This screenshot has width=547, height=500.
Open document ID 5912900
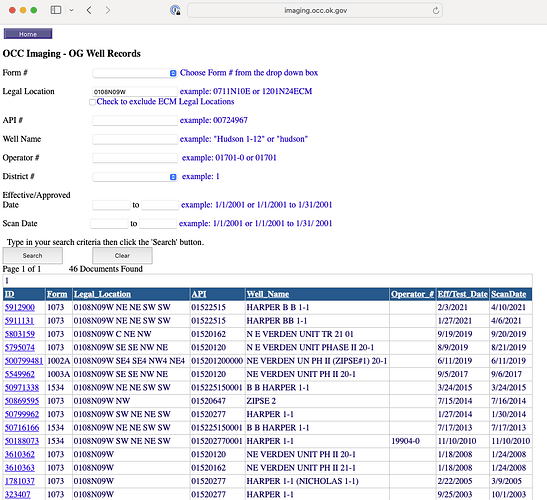coord(20,307)
